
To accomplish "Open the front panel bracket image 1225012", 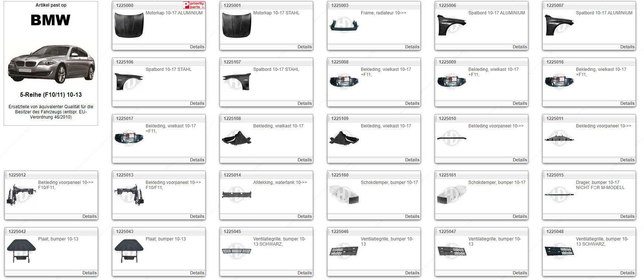I will pyautogui.click(x=21, y=195).
